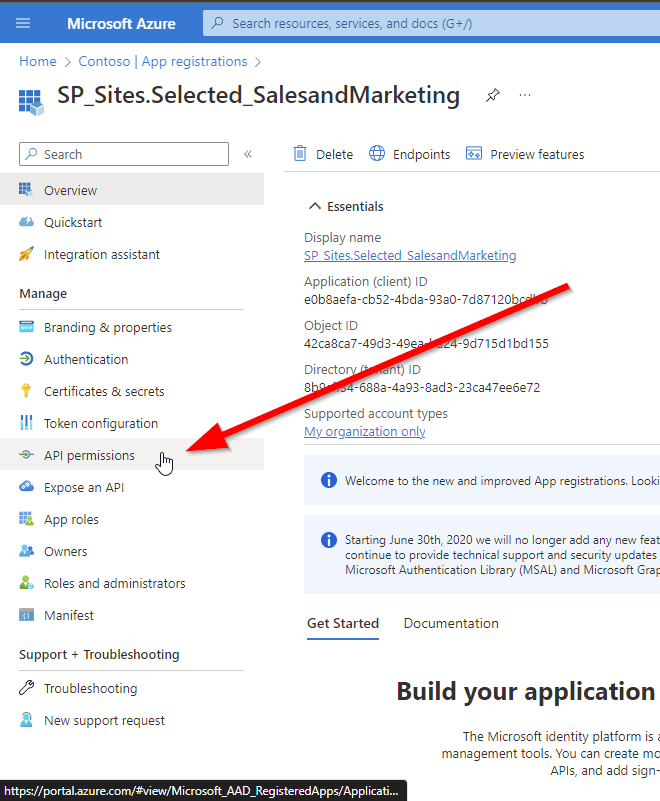Screen dimensions: 660x801
Task: Click the 'My organization only' link
Action: coord(364,431)
